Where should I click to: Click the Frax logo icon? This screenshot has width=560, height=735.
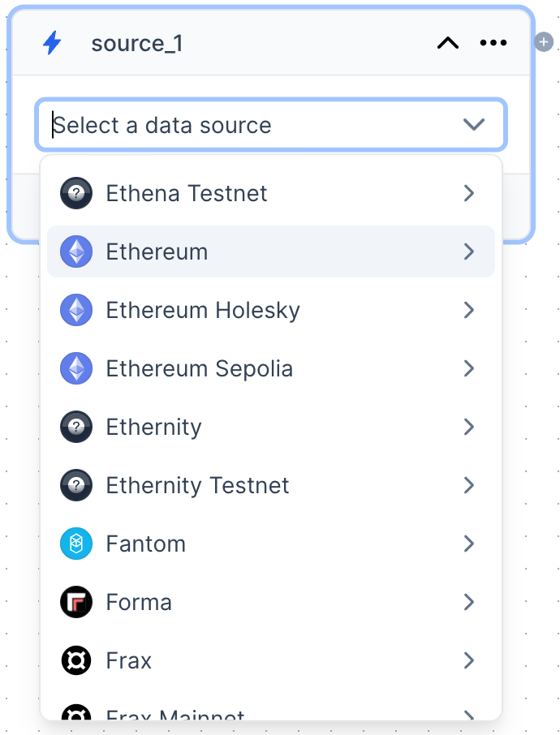tap(76, 660)
